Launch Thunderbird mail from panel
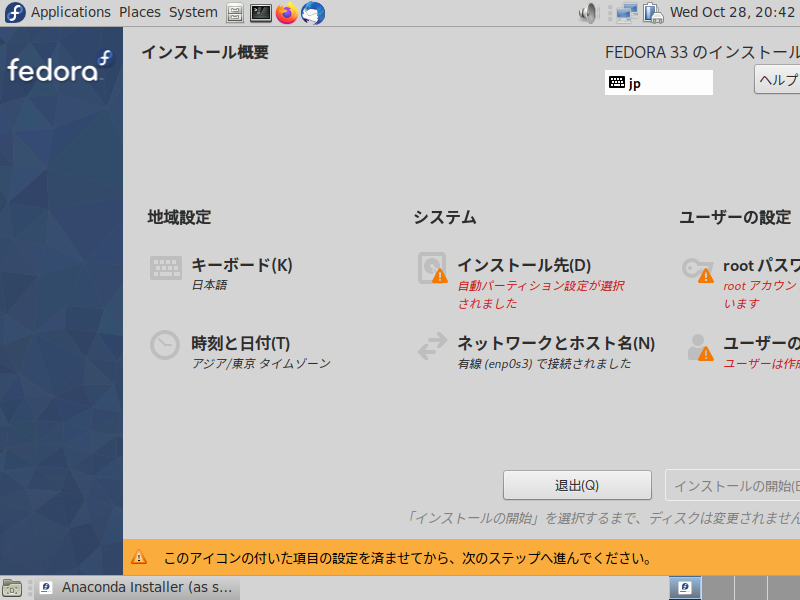 tap(313, 13)
